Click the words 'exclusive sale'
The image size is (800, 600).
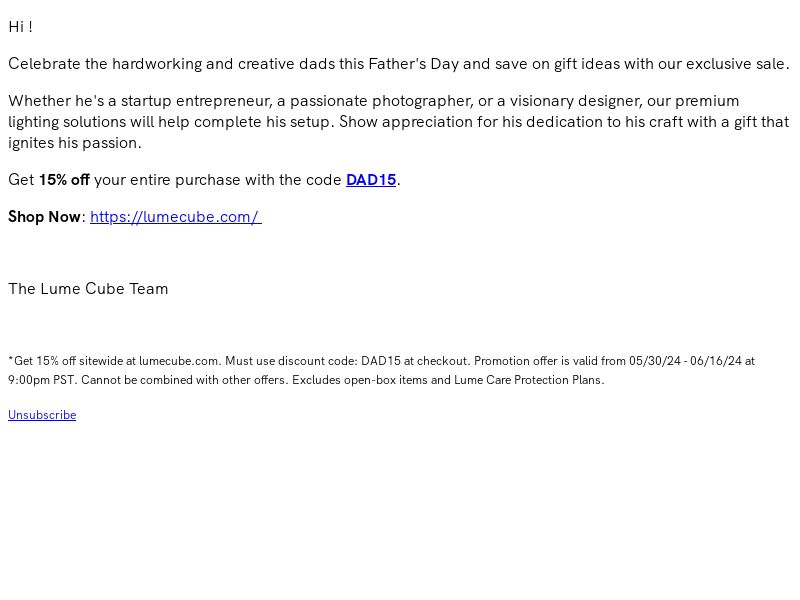735,64
